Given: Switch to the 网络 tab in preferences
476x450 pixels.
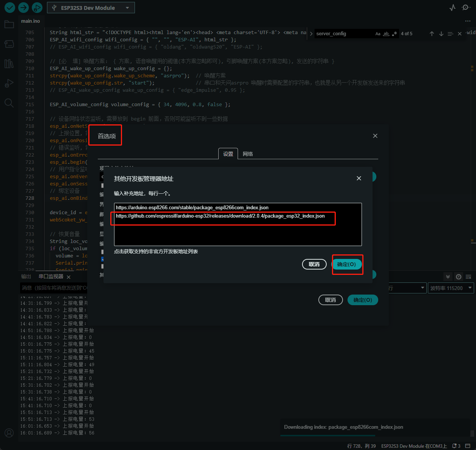Looking at the screenshot, I should [248, 154].
